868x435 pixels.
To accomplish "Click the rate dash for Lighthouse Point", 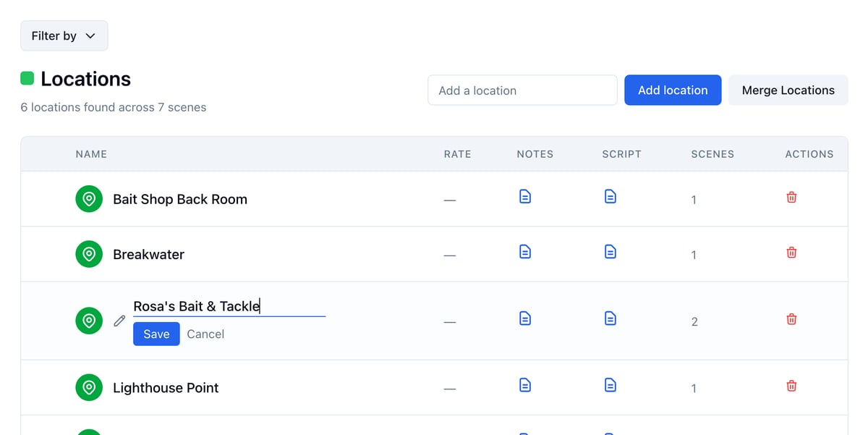I will pyautogui.click(x=450, y=388).
